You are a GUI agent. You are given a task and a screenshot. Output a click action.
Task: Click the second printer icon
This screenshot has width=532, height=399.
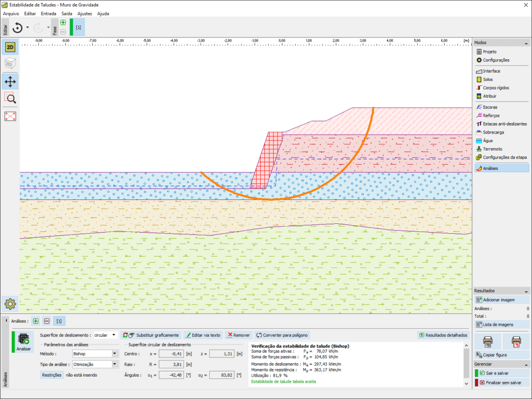click(516, 341)
